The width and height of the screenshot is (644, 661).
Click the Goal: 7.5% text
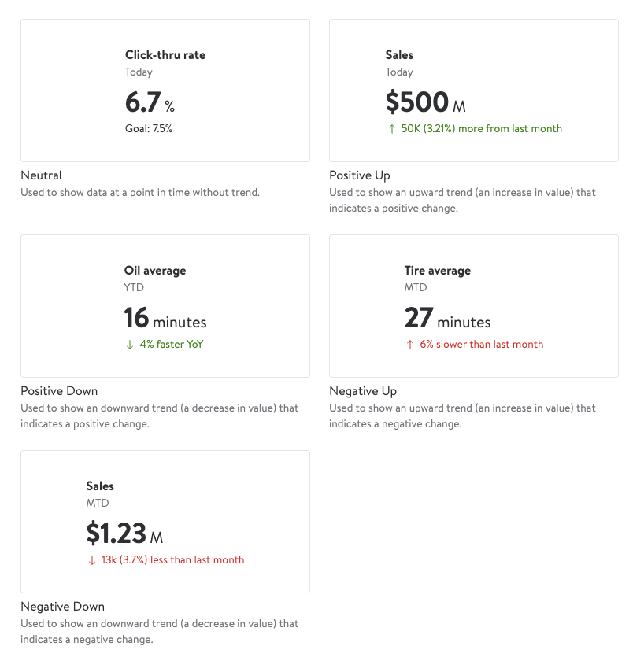click(x=149, y=128)
